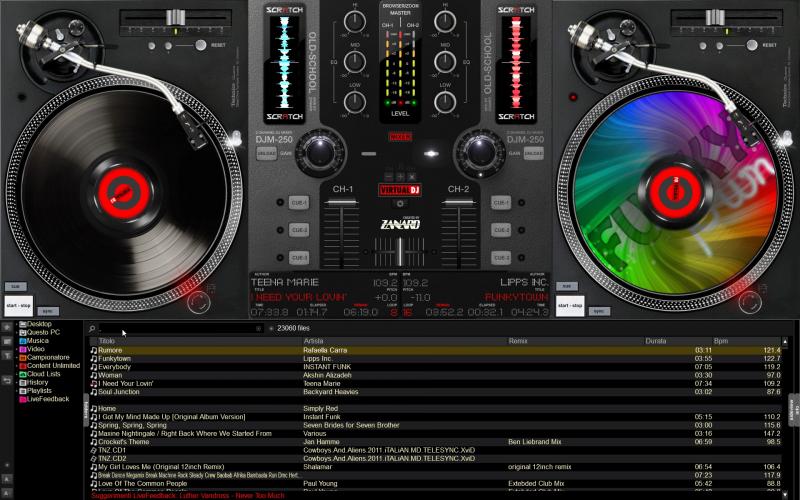The height and width of the screenshot is (500, 800).
Task: Open the vertical folders tab handle
Action: pyautogui.click(x=86, y=409)
